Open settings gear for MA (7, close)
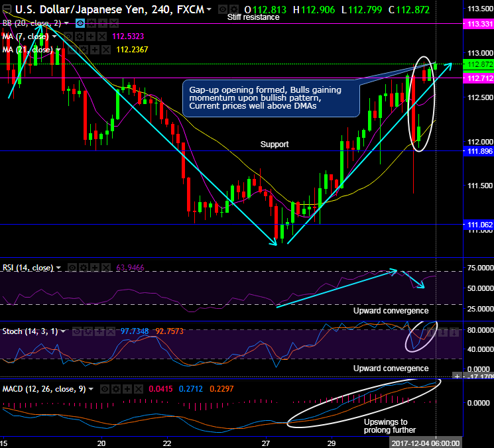494x448 pixels. (78, 36)
